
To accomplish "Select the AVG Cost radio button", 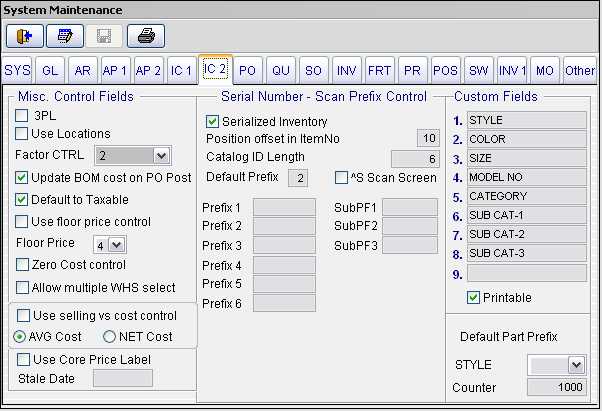I will coord(19,337).
